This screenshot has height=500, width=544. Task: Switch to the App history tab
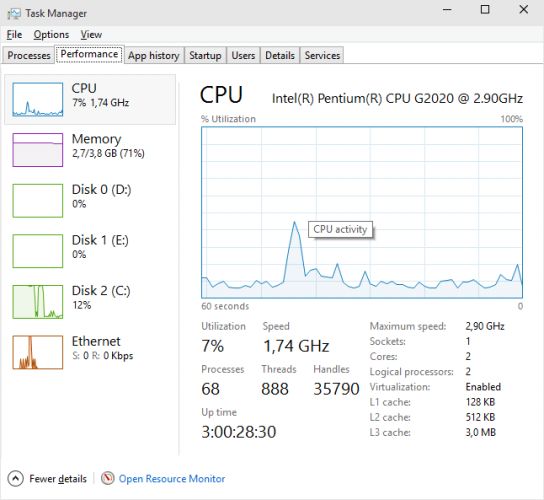click(x=154, y=56)
